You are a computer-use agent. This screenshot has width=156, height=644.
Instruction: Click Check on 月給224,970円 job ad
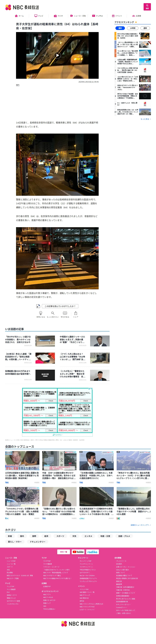(x=86, y=401)
